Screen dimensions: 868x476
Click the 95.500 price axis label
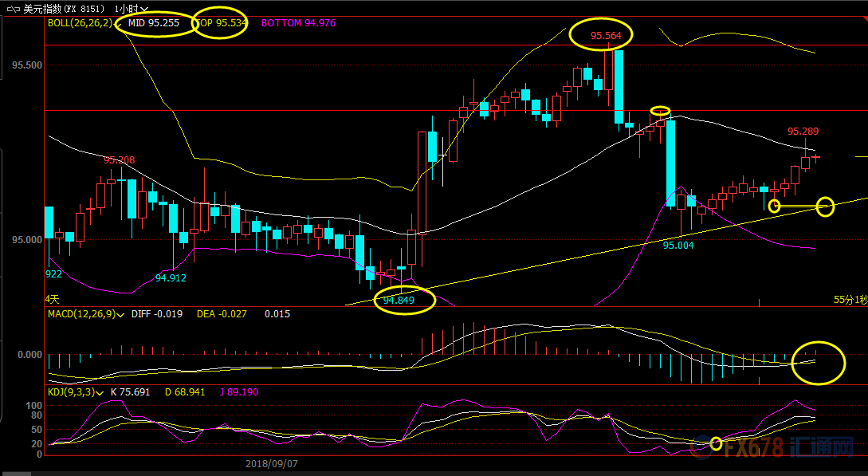[x=27, y=65]
